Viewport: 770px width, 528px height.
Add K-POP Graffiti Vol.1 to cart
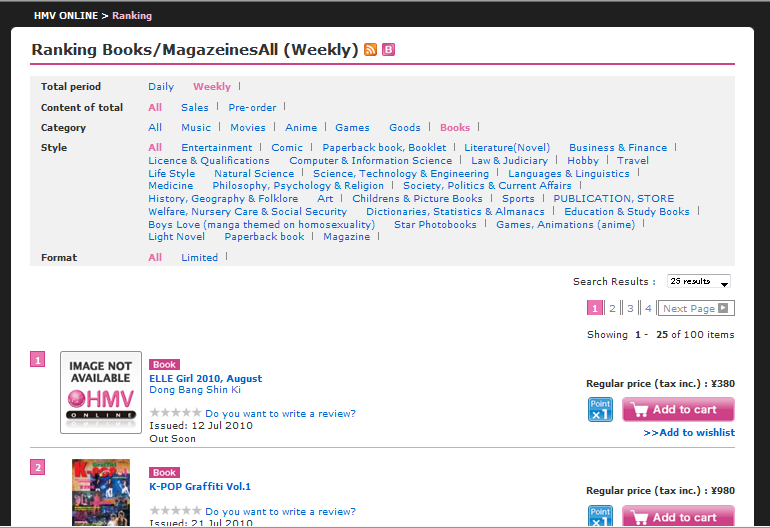(x=678, y=517)
